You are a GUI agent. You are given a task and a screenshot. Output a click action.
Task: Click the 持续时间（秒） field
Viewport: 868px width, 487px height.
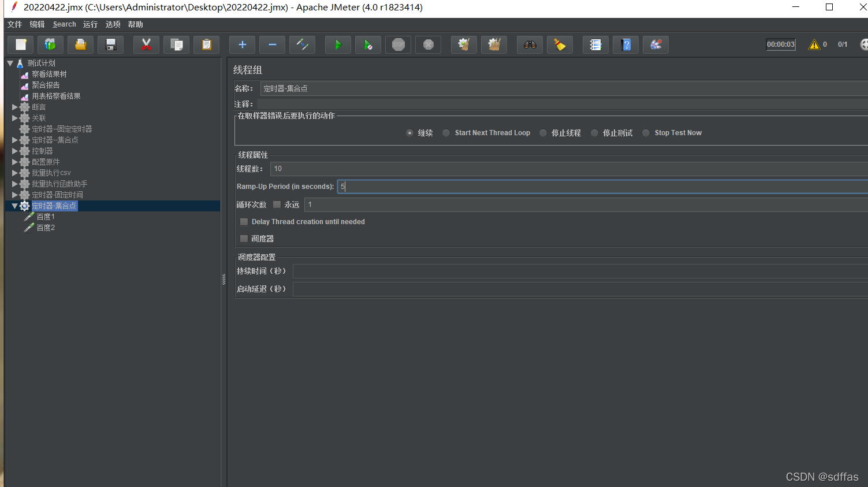tap(580, 271)
